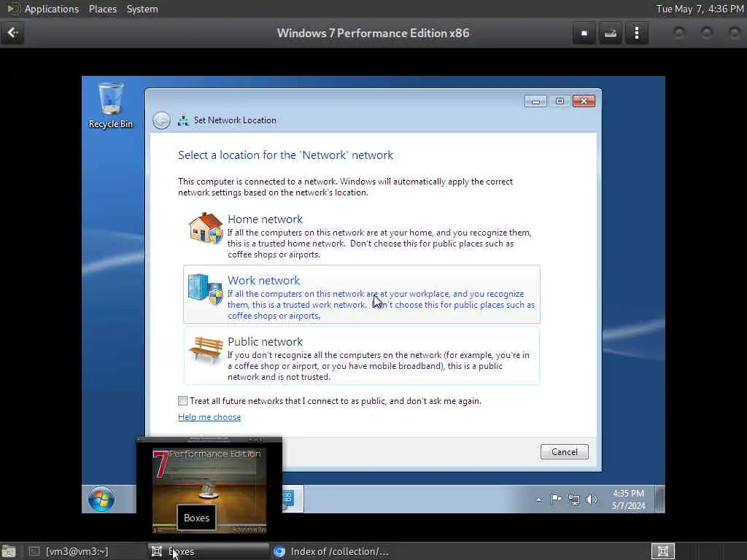The image size is (747, 560).
Task: Choose the Public network option title
Action: click(x=265, y=341)
